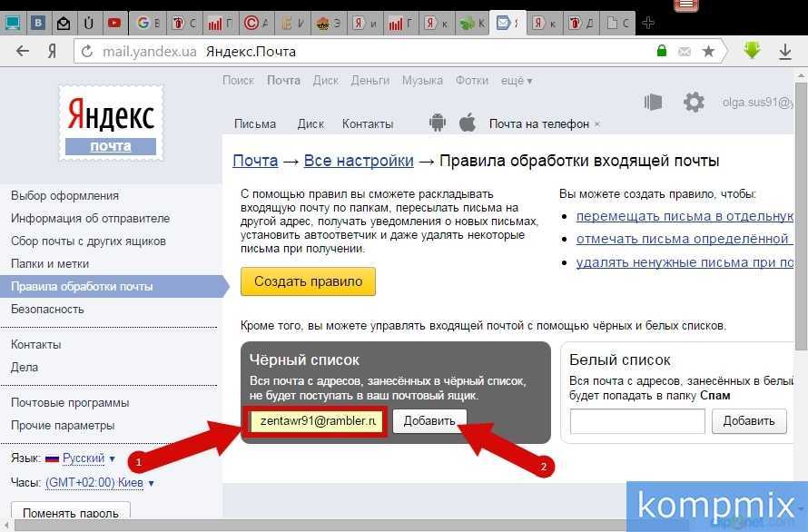Click the white list address input field
The height and width of the screenshot is (532, 808).
[637, 421]
